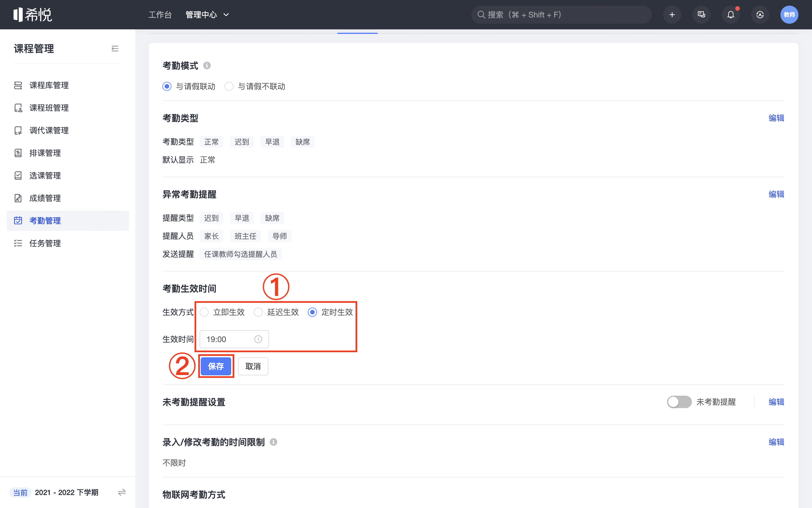812x508 pixels.
Task: Click the 2021 - 2022 下学期 semester label
Action: 67,492
